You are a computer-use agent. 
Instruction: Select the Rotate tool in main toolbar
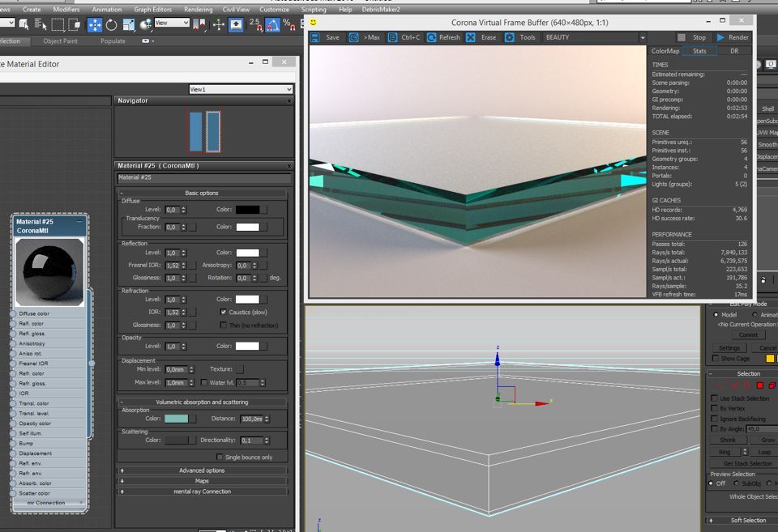[x=112, y=25]
